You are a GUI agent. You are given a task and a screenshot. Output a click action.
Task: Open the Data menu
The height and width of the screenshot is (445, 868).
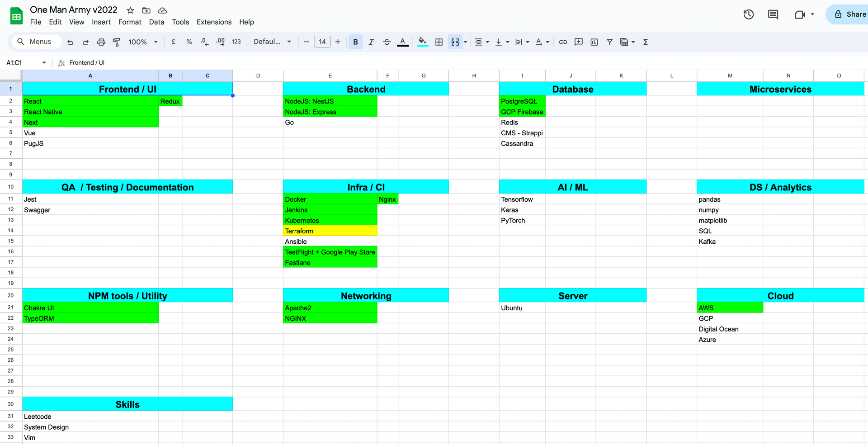(x=156, y=22)
